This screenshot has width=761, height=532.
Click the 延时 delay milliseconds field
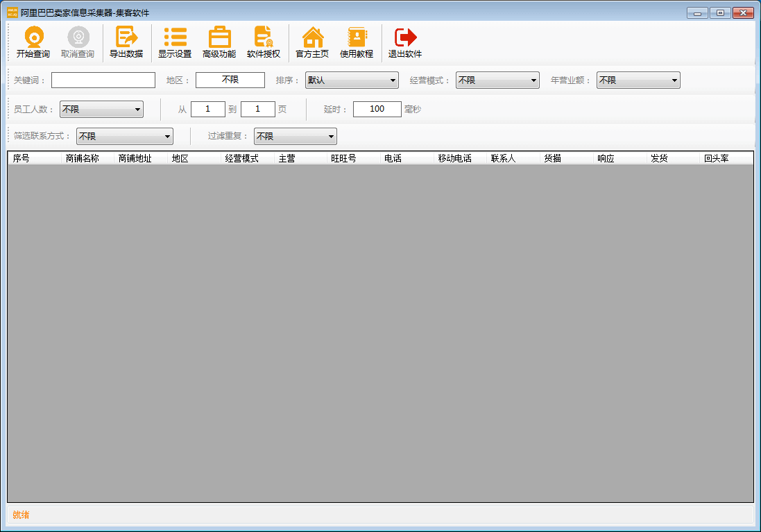(377, 109)
